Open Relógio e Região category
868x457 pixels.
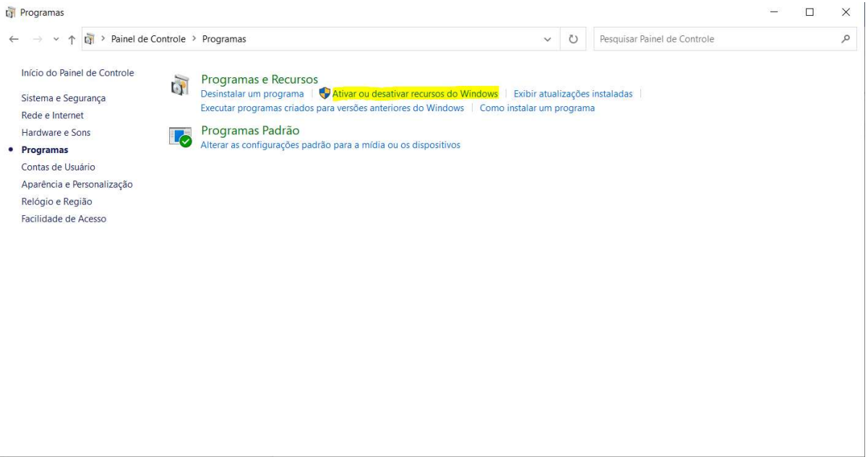[x=57, y=202]
